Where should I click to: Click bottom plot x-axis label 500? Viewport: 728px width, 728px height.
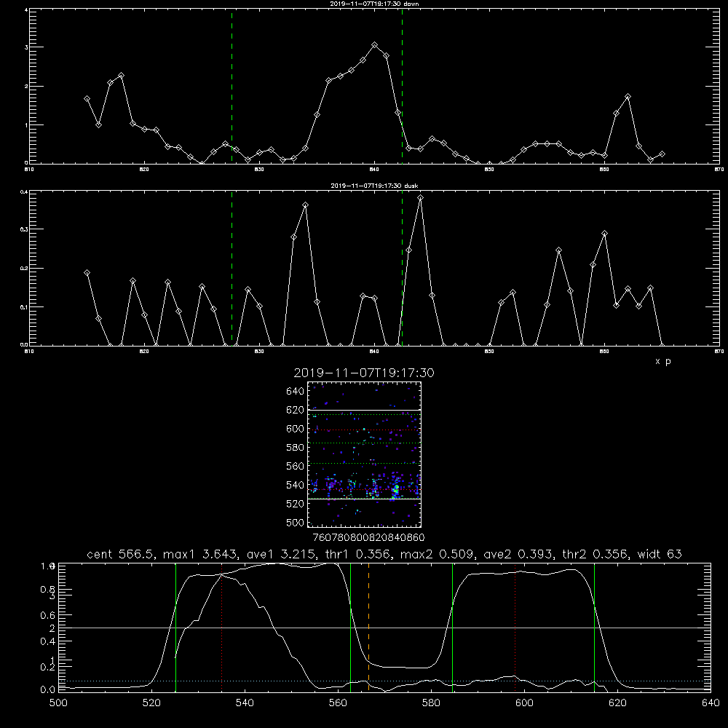point(58,703)
